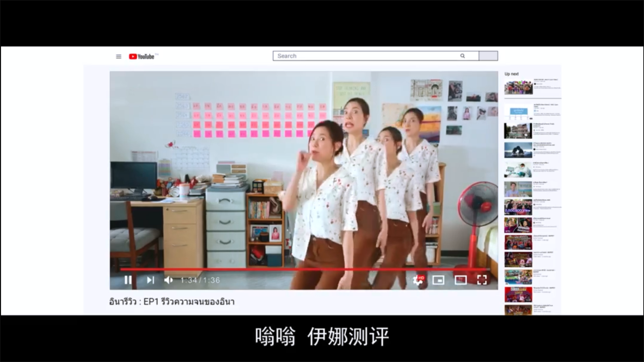This screenshot has width=644, height=362.
Task: Toggle fullscreen playback
Action: click(482, 280)
